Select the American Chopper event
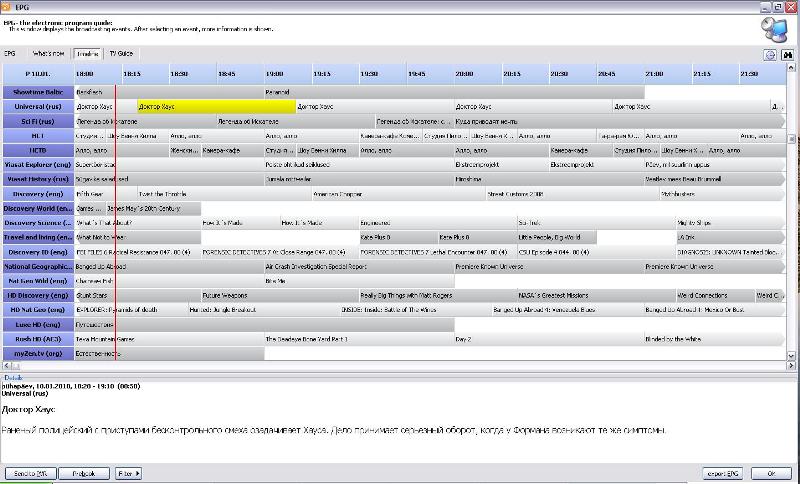 pyautogui.click(x=398, y=194)
